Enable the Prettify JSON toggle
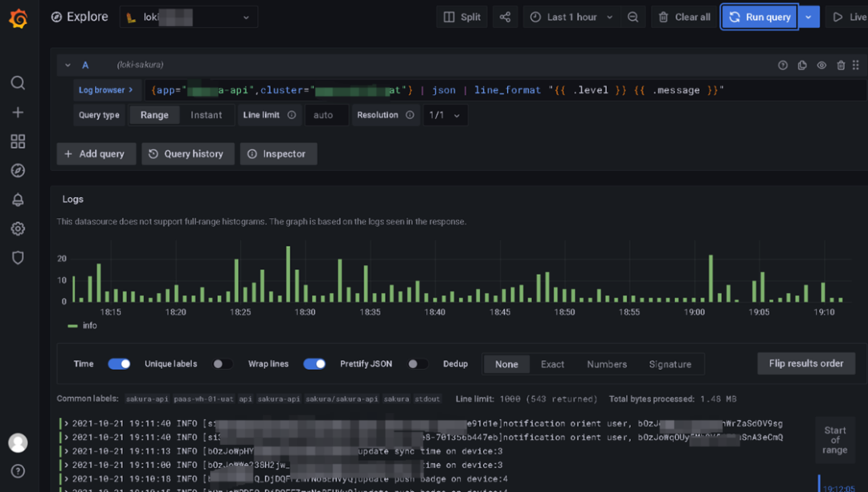 coord(417,364)
